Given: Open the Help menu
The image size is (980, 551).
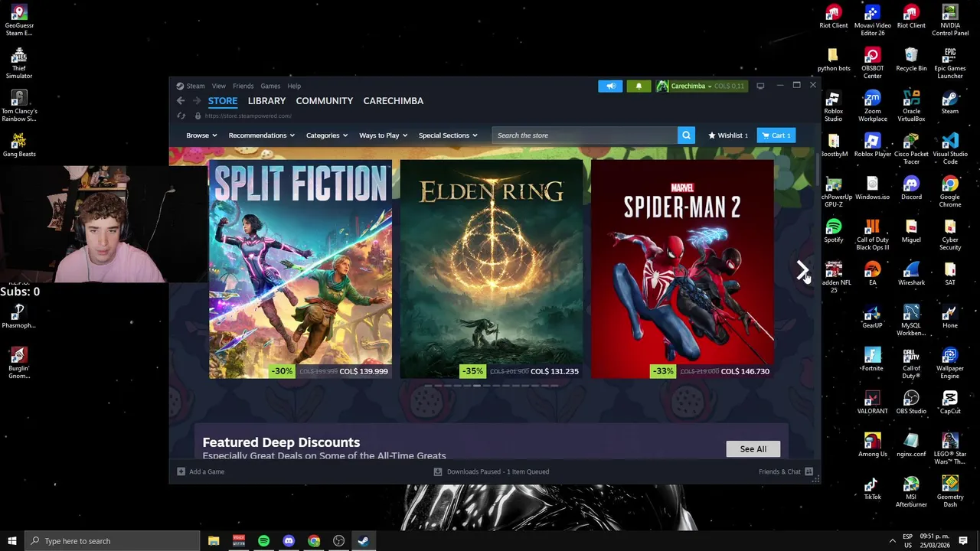Looking at the screenshot, I should pos(294,86).
